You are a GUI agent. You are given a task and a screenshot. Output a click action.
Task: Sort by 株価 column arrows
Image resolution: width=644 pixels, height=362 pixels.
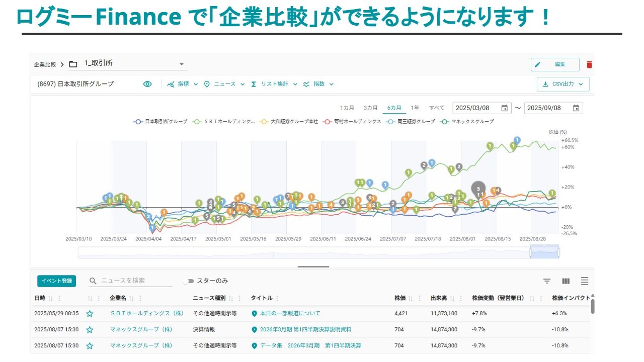(x=411, y=298)
